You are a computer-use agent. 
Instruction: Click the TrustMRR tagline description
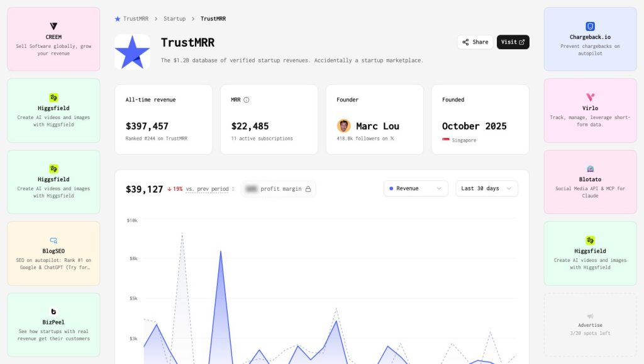point(292,60)
